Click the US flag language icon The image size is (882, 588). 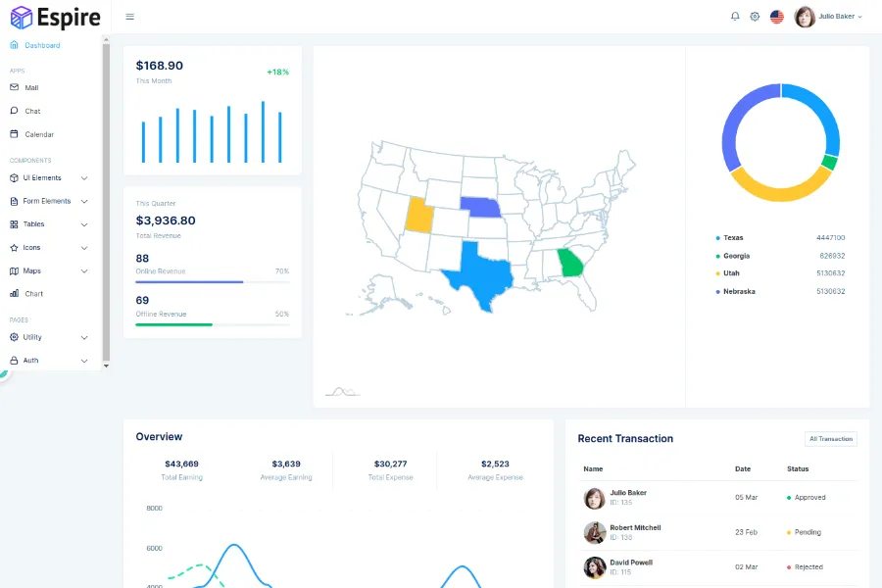click(x=777, y=17)
